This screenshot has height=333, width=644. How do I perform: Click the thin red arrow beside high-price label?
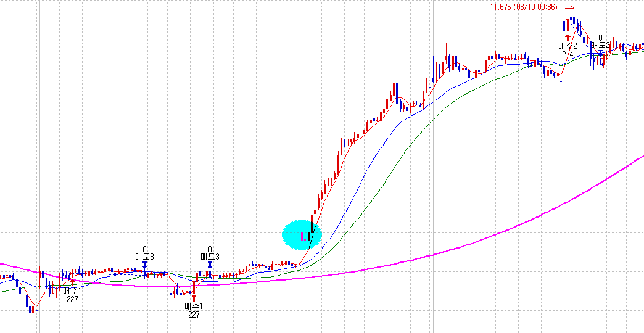(x=570, y=7)
